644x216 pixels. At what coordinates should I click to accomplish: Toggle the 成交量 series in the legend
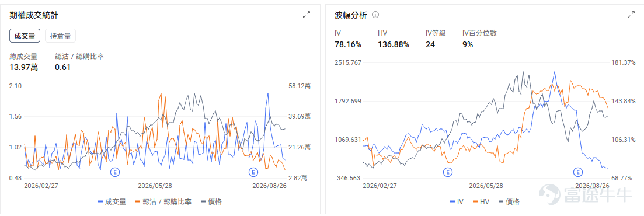pos(112,201)
